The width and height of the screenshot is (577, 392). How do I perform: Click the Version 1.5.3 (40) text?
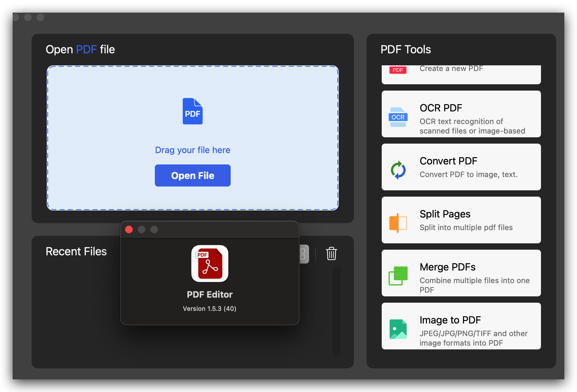210,309
